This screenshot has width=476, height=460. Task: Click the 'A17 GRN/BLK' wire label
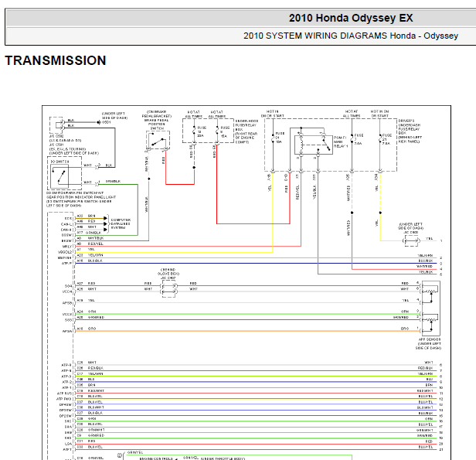[89, 233]
